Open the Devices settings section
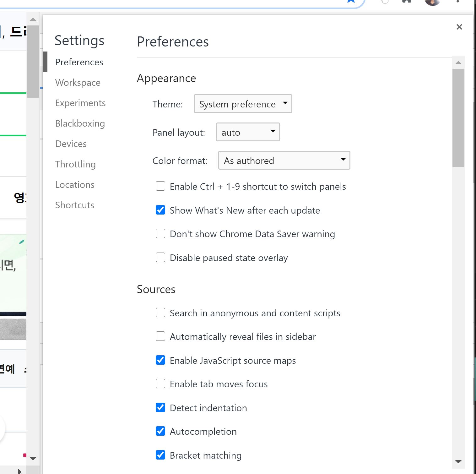The image size is (476, 474). (x=71, y=144)
